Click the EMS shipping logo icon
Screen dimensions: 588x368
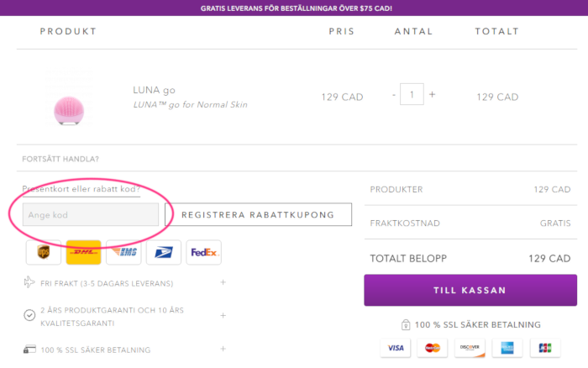[123, 252]
